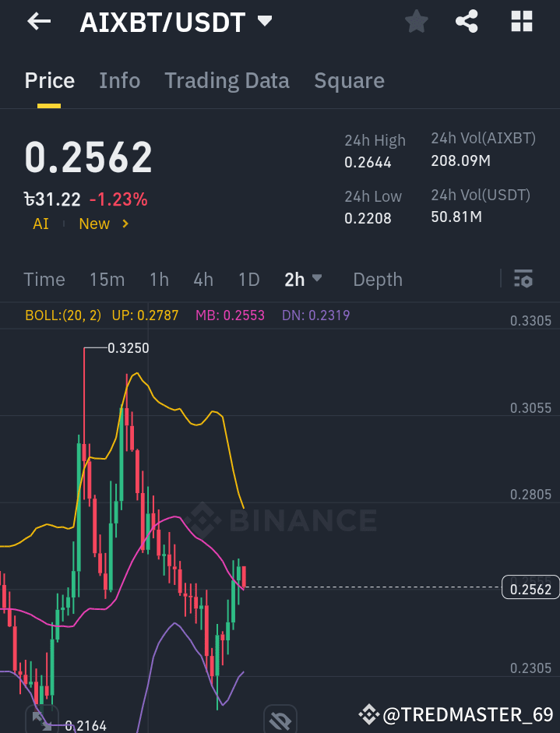Tap the 0.2562 current price tag
Viewport: 560px width, 733px height.
530,588
